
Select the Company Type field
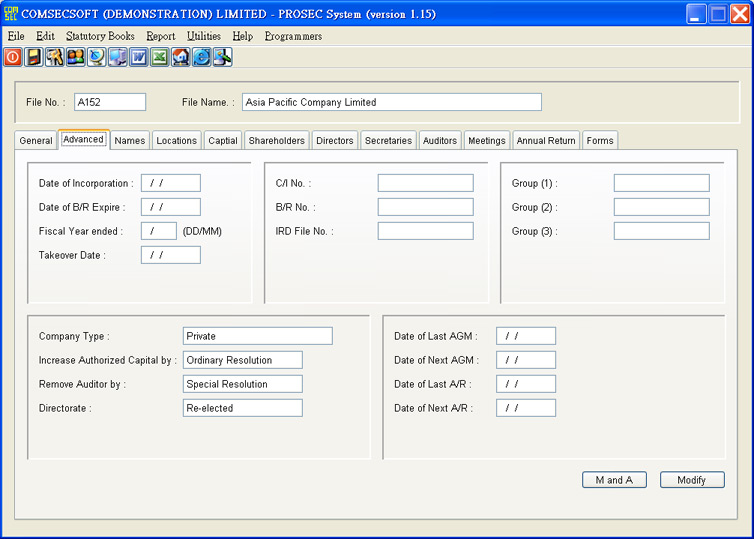(257, 336)
